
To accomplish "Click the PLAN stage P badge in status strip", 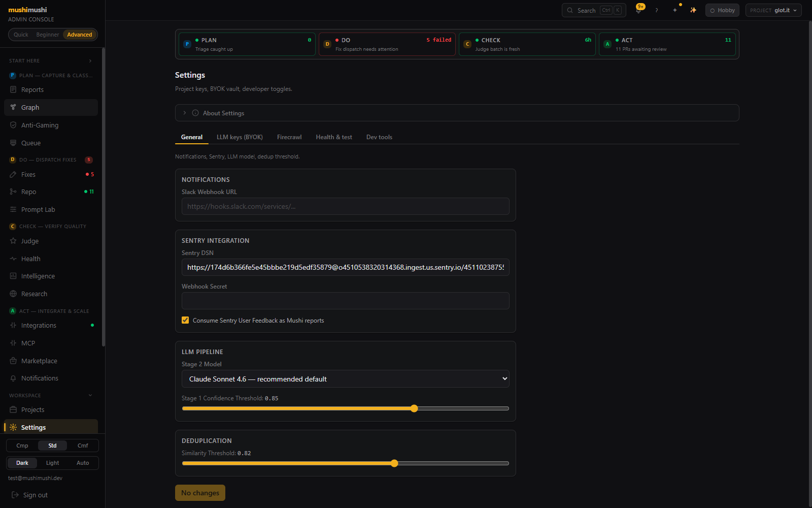I will 187,44.
